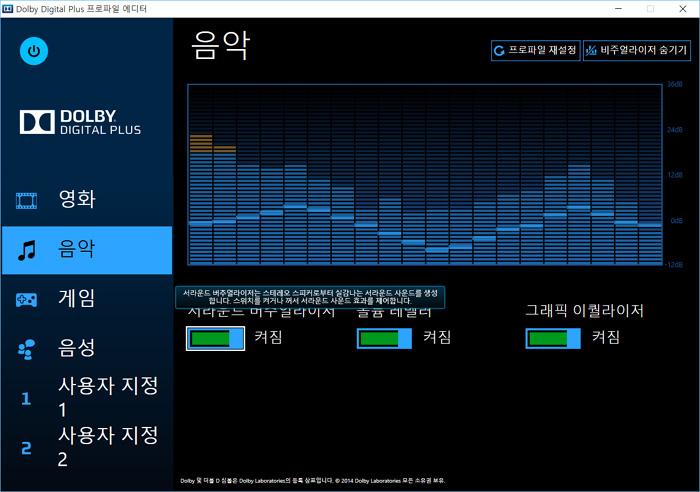
Task: Select the 영화 profile
Action: [87, 200]
